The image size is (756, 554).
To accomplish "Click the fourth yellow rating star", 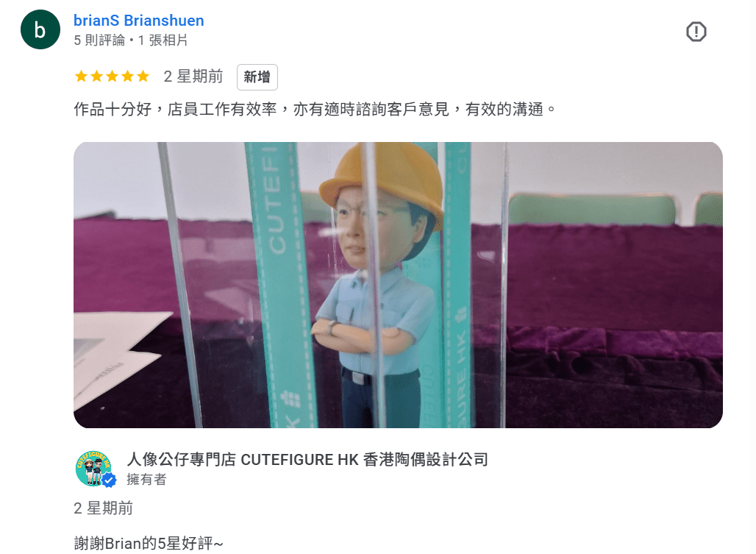I will coord(127,77).
